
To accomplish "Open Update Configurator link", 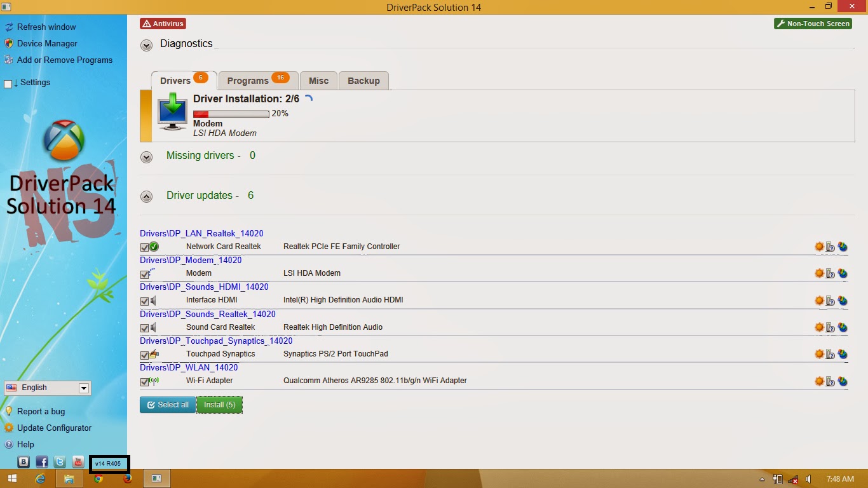I will (54, 428).
